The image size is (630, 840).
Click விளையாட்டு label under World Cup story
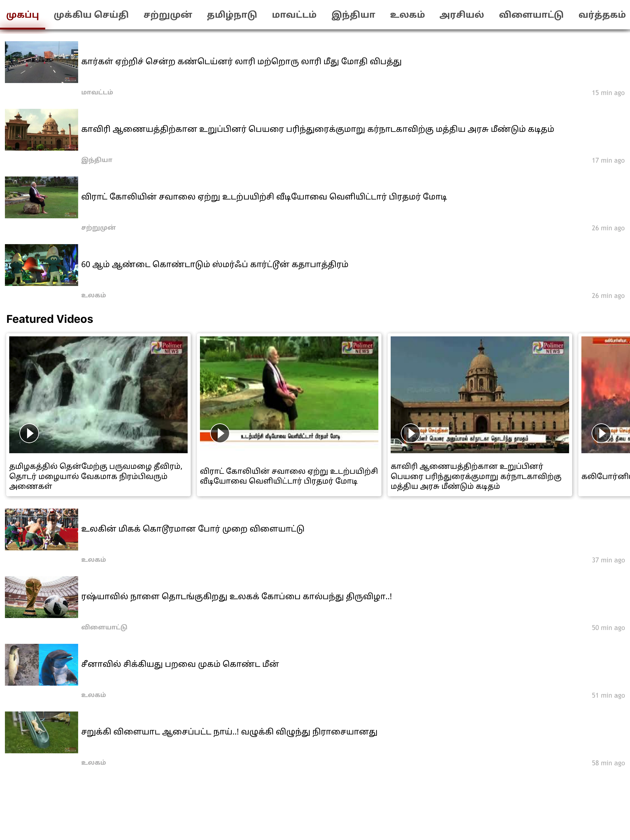(x=104, y=627)
